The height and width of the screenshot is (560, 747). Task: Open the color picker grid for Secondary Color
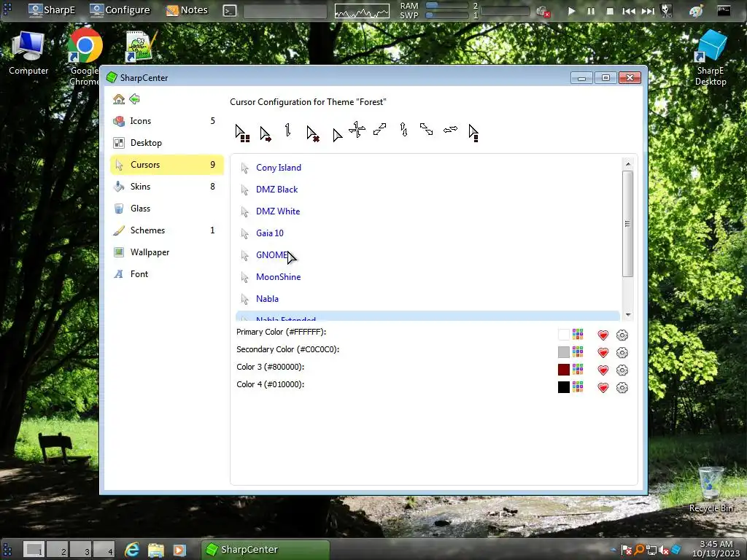(578, 352)
